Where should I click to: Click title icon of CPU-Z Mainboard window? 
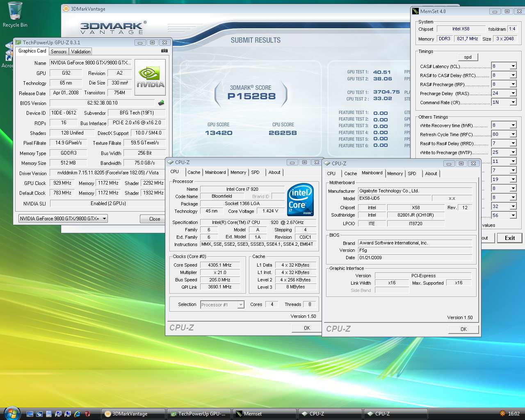pos(327,163)
